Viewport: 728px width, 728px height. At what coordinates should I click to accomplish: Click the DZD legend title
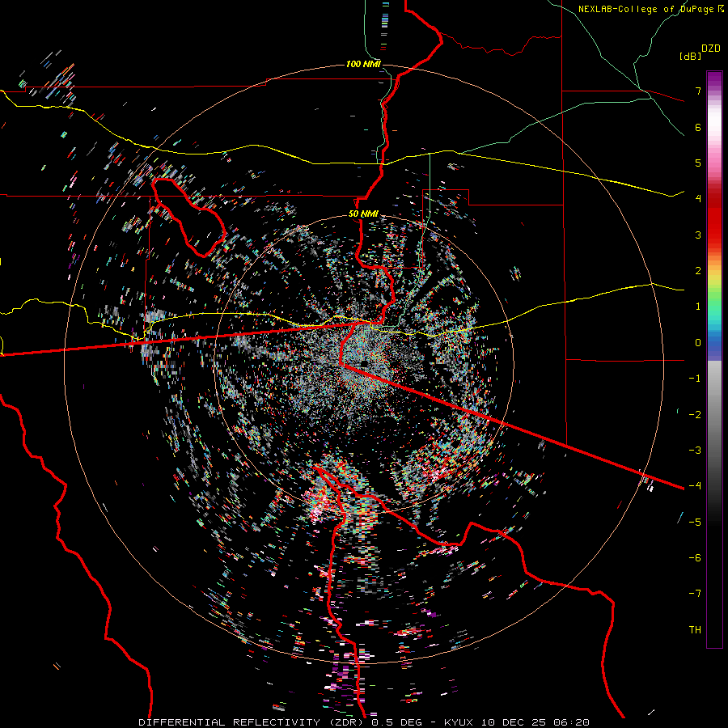point(711,49)
